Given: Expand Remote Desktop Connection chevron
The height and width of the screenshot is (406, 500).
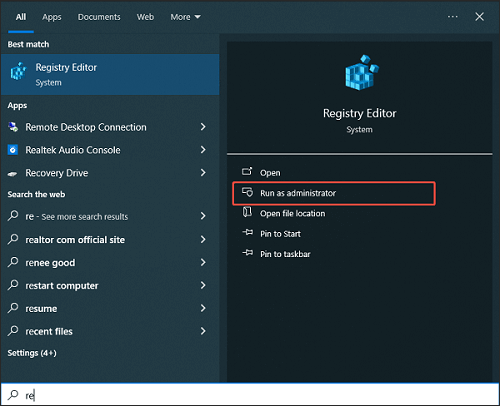Looking at the screenshot, I should pos(203,127).
